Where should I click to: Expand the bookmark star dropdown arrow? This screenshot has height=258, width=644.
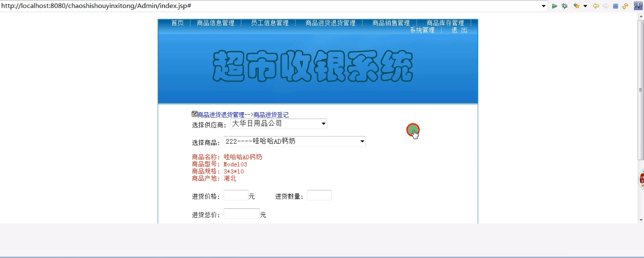tap(585, 6)
